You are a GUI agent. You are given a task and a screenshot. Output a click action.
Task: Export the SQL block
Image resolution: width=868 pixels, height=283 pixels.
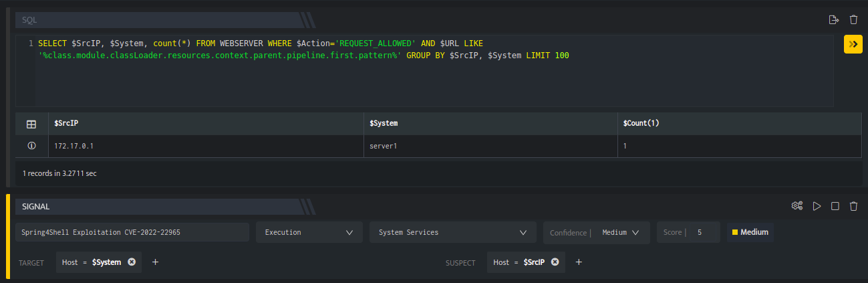click(x=833, y=20)
